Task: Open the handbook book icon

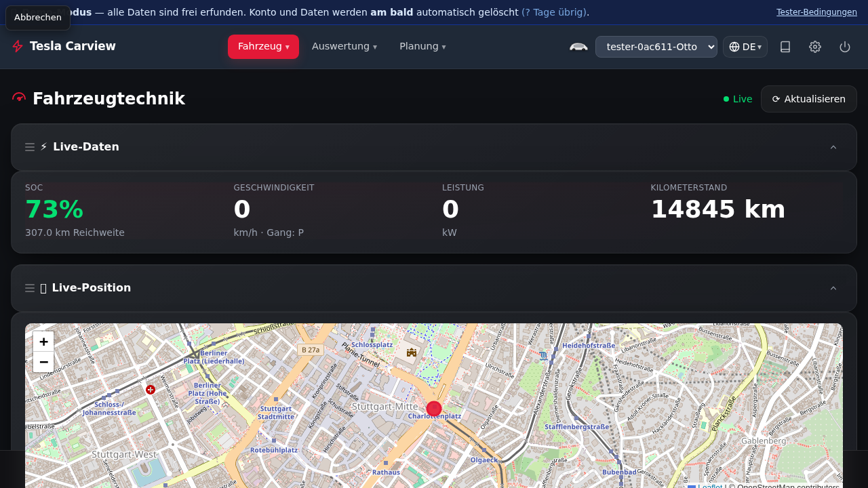Action: 785,47
